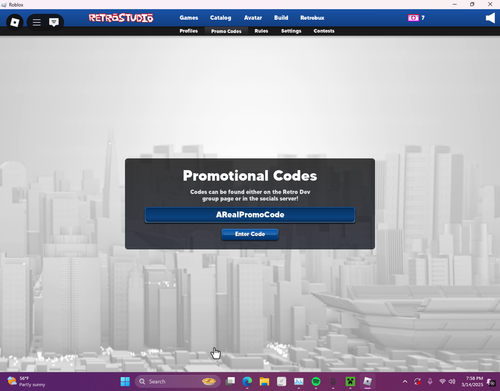Click the Enter Code button
Viewport: 500px width, 391px height.
tap(250, 234)
